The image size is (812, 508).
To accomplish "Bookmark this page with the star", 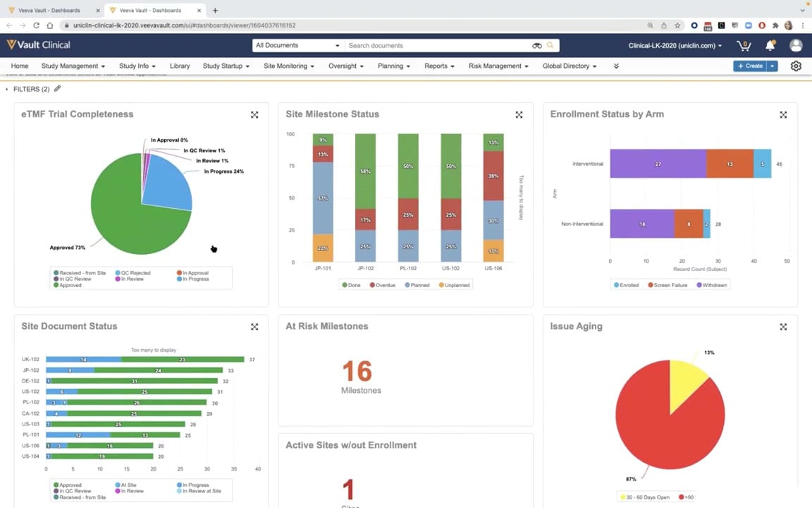I will click(677, 25).
